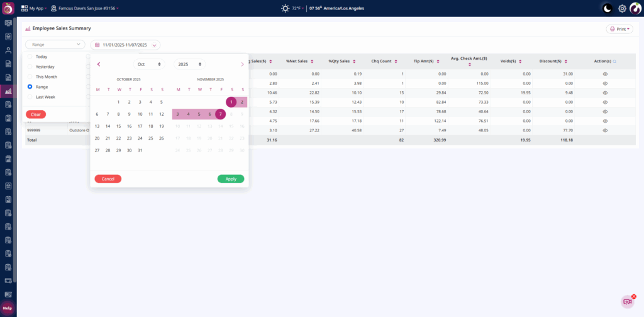Select the Today radio option

30,57
